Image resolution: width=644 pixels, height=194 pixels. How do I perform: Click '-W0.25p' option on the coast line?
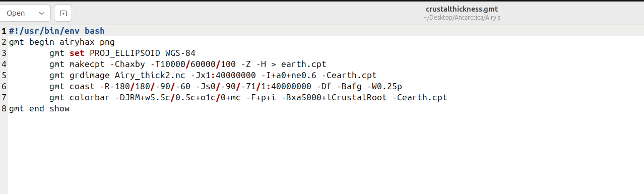click(384, 87)
